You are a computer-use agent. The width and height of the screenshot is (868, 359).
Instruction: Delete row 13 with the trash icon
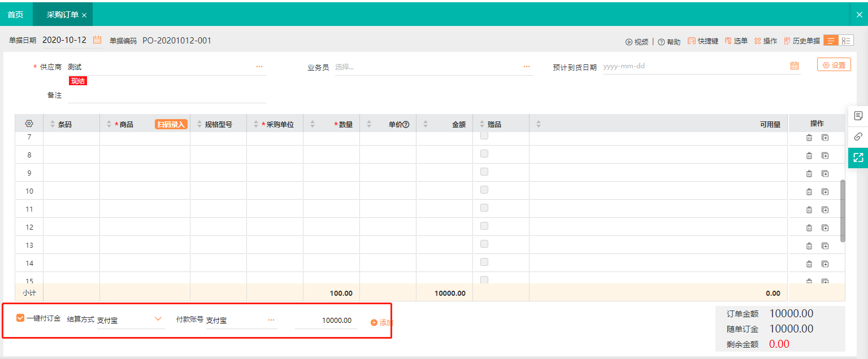point(809,246)
